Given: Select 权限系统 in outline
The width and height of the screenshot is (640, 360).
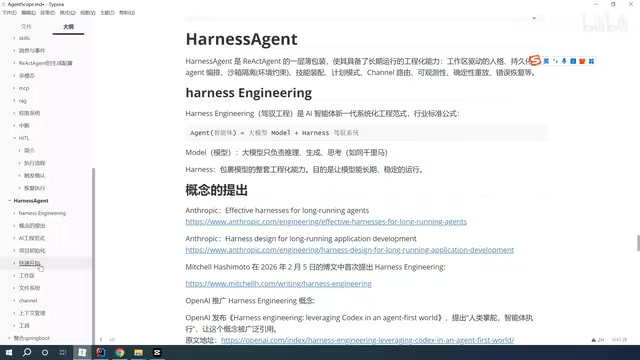Looking at the screenshot, I should tap(29, 113).
